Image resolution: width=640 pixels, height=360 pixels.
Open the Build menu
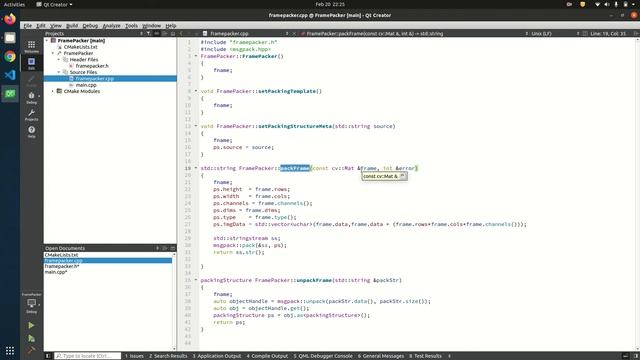[72, 26]
